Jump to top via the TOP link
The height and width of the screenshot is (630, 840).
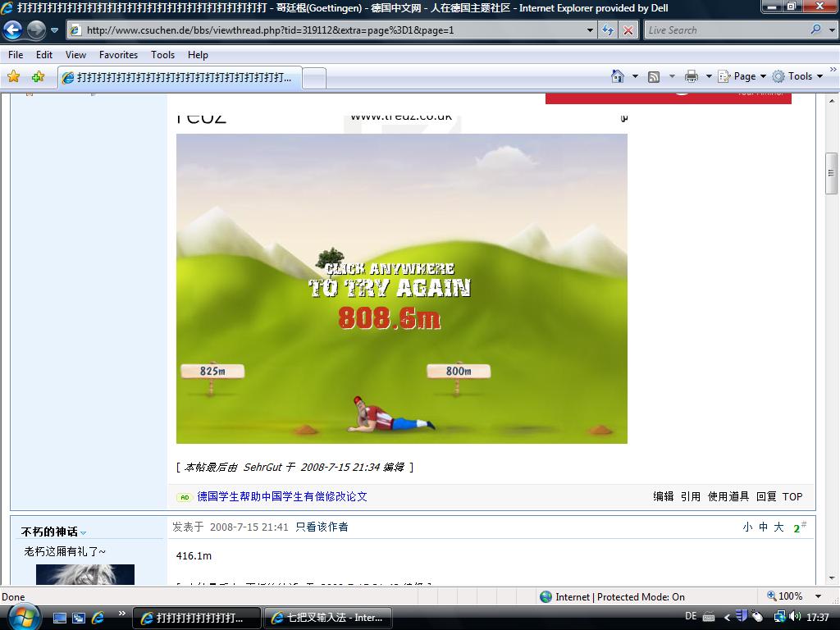click(792, 496)
